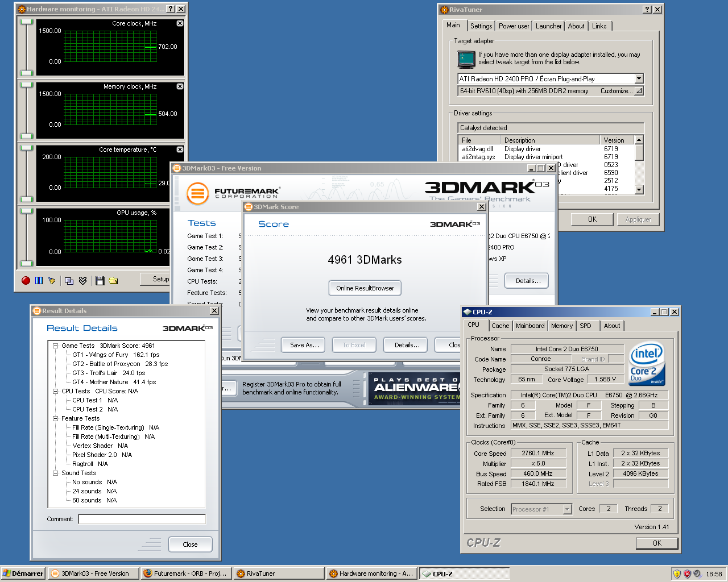Collapse the Feature Tests tree node
Image resolution: width=728 pixels, height=582 pixels.
(56, 418)
